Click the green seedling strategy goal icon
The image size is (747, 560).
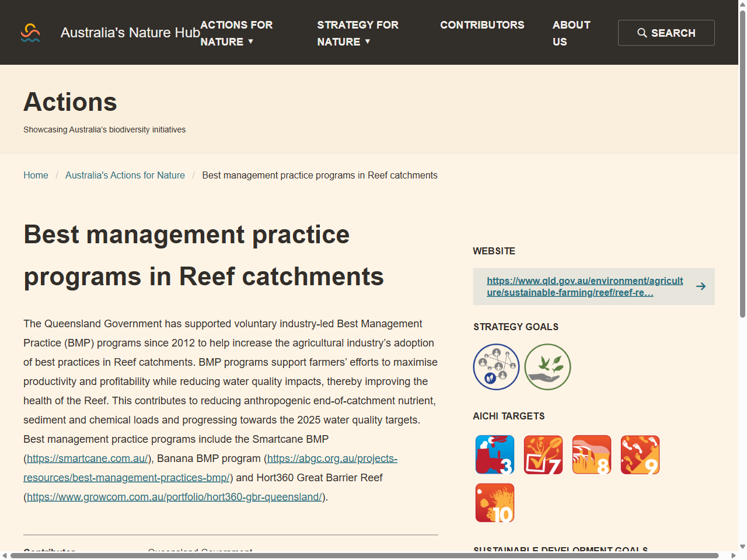(547, 367)
